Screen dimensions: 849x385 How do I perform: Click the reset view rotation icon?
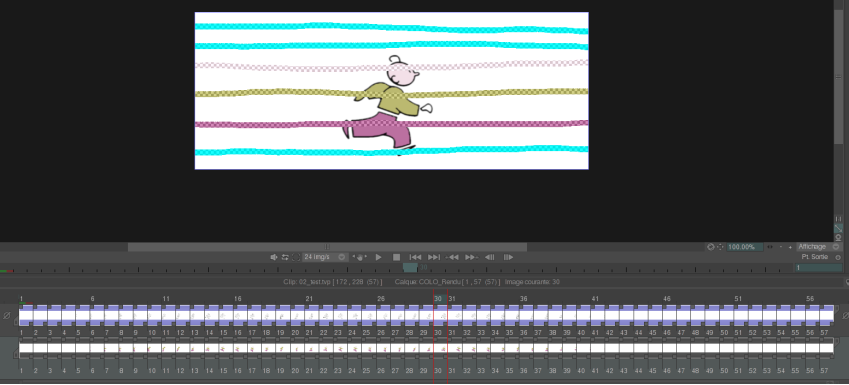[710, 247]
